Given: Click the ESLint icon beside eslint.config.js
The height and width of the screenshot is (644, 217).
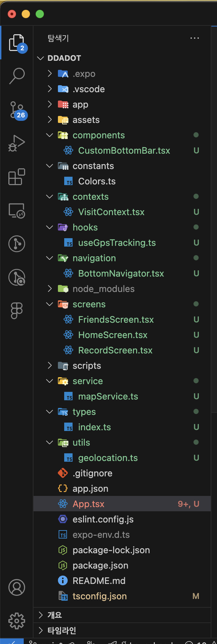Looking at the screenshot, I should coord(63,519).
